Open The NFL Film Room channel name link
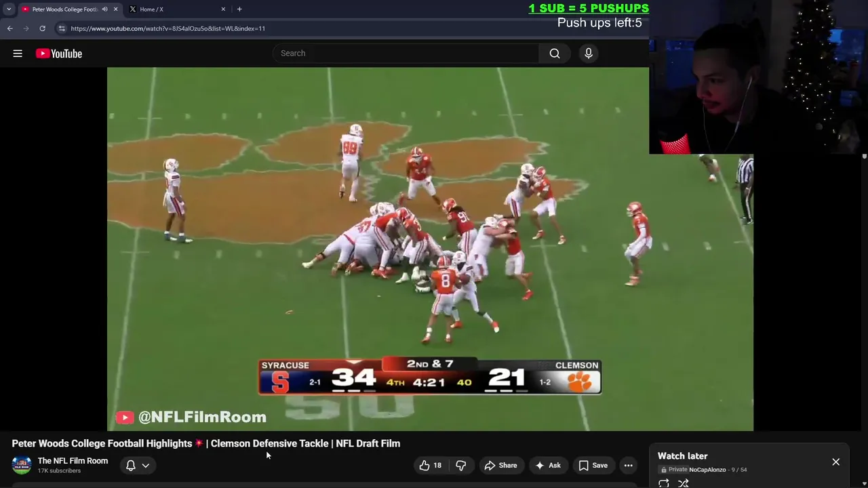 [x=73, y=461]
